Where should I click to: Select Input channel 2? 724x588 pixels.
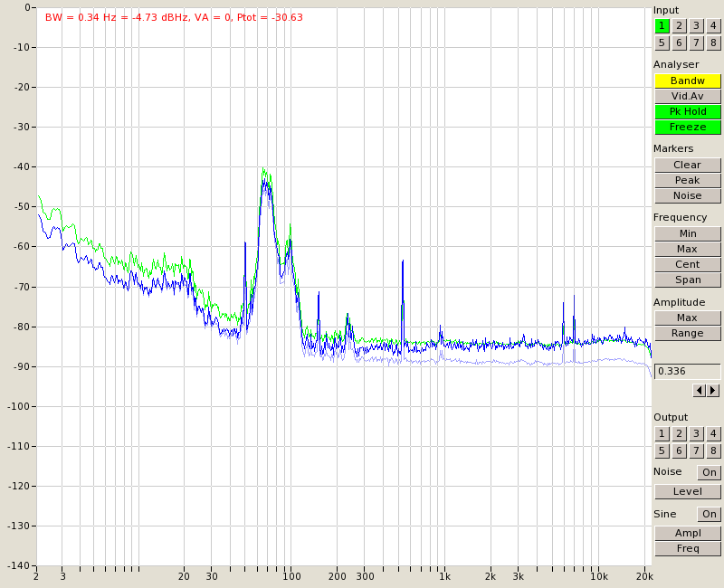point(679,26)
